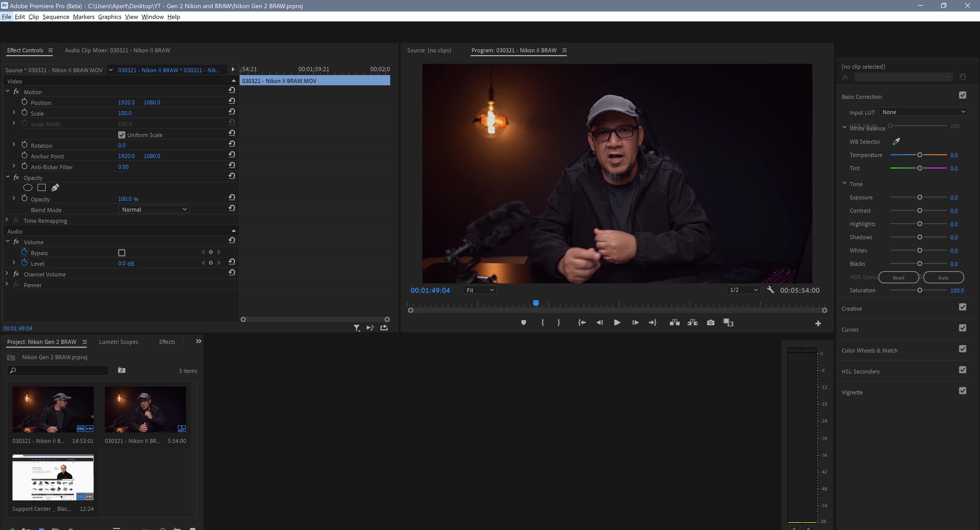The image size is (980, 530).
Task: Disable Basic Correction checkbox
Action: [962, 95]
